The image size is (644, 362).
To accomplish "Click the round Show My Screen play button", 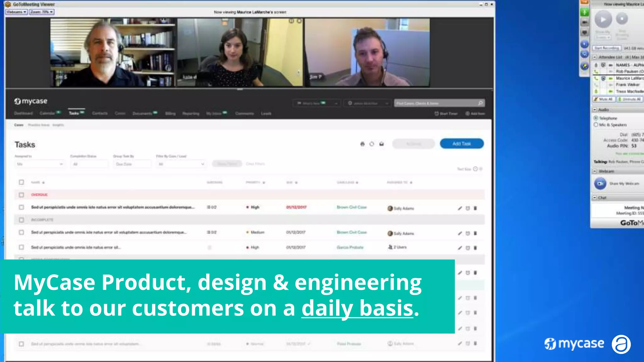I will (x=603, y=19).
